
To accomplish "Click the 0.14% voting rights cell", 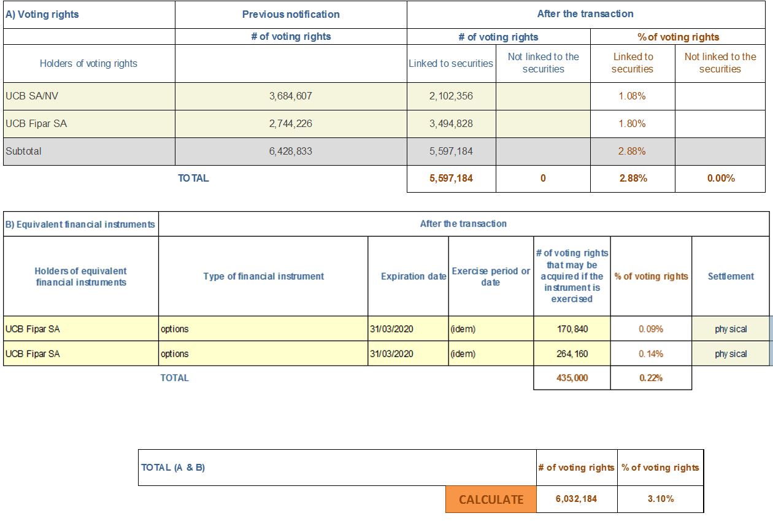I will pos(651,354).
